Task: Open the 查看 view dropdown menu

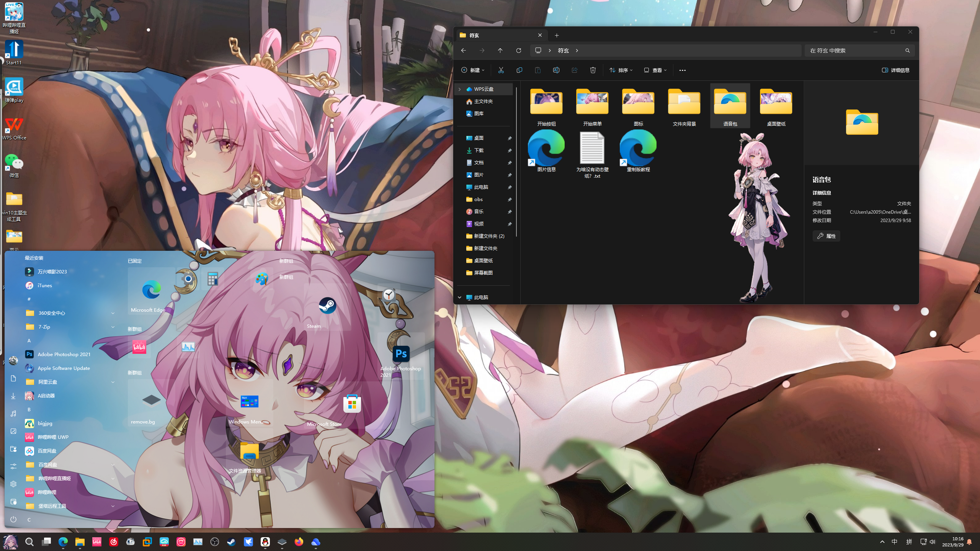Action: [x=655, y=70]
